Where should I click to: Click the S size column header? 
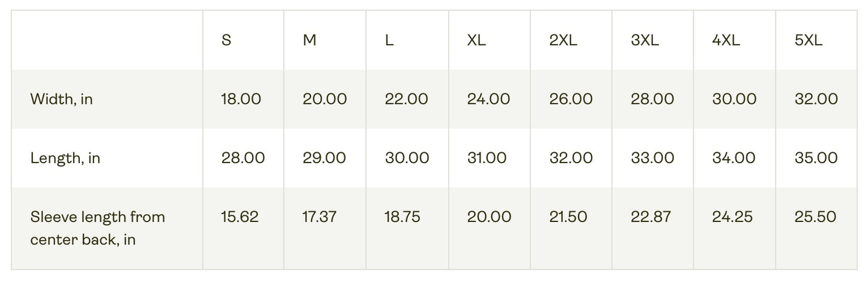pyautogui.click(x=226, y=41)
